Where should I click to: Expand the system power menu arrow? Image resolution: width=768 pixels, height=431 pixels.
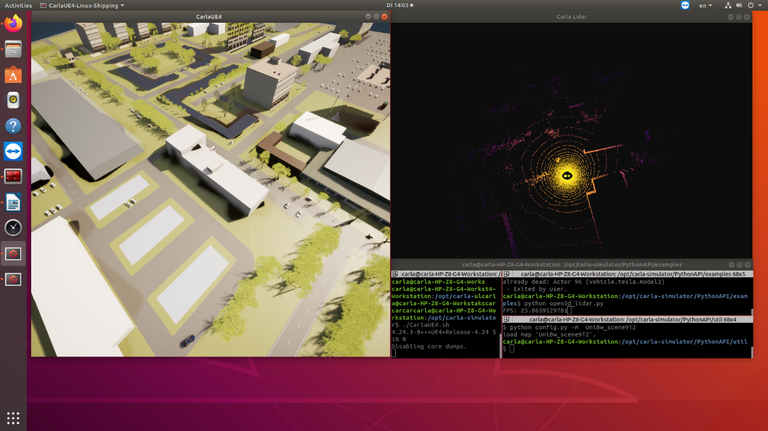click(761, 5)
